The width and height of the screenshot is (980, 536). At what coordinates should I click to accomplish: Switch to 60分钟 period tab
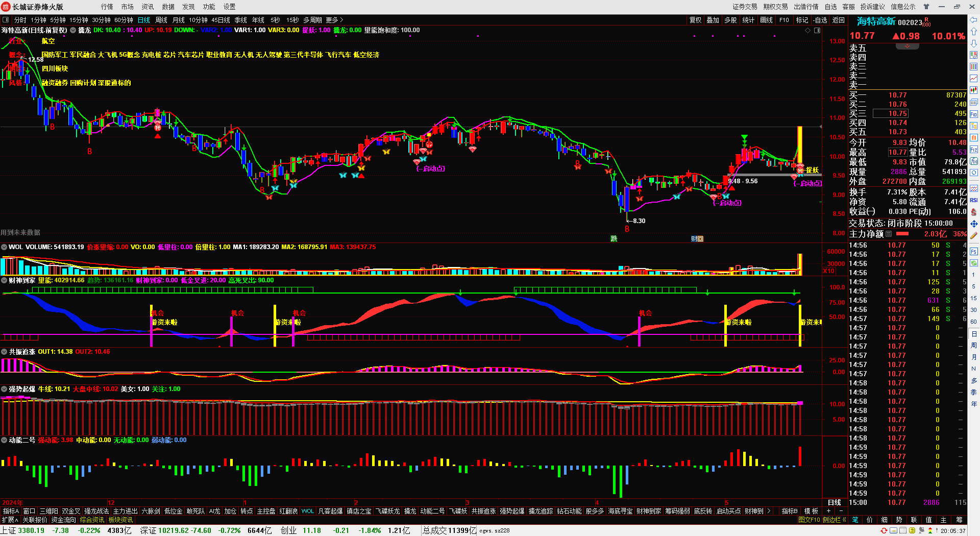click(x=124, y=20)
